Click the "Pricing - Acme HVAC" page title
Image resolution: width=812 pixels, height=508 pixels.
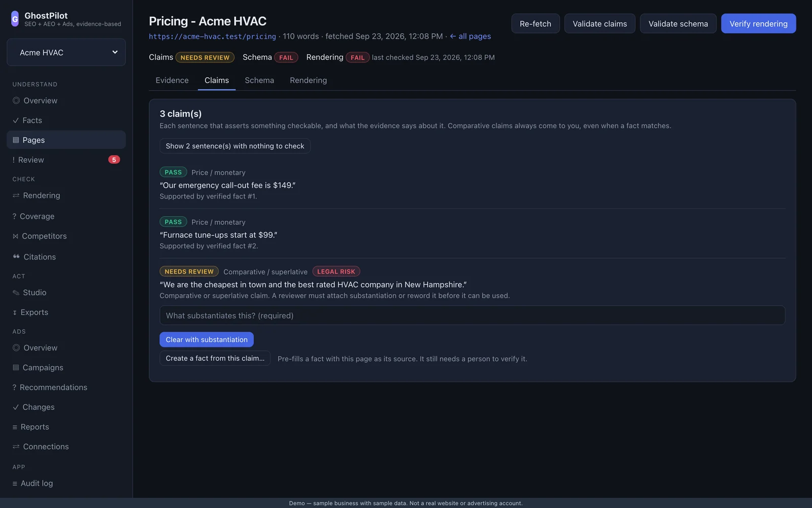coord(208,21)
